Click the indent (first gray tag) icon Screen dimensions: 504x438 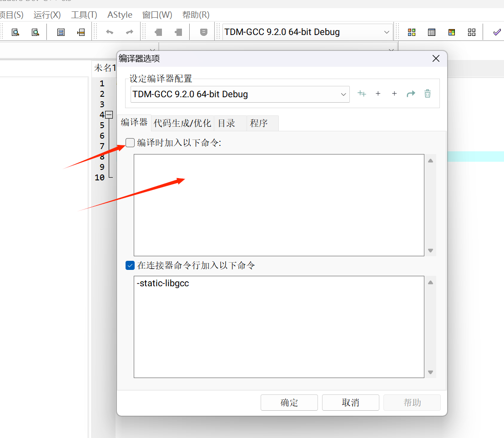click(158, 32)
